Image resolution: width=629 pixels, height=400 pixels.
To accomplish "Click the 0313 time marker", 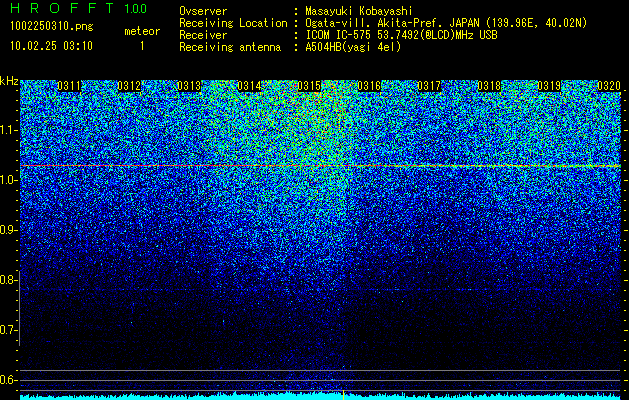I will point(189,86).
